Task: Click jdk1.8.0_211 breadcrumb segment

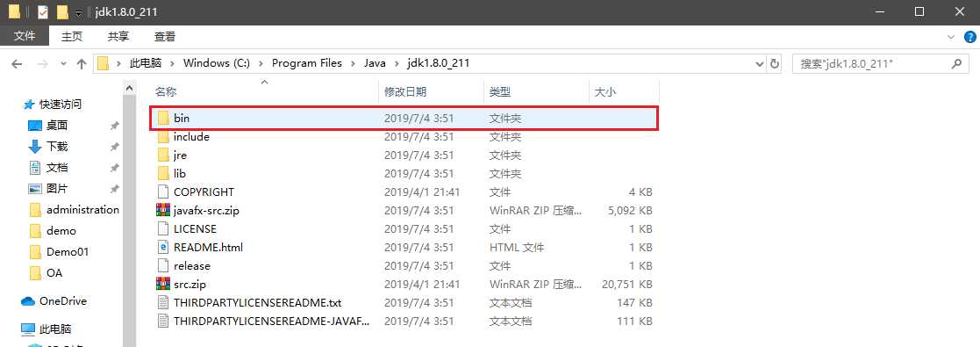Action: (x=438, y=63)
